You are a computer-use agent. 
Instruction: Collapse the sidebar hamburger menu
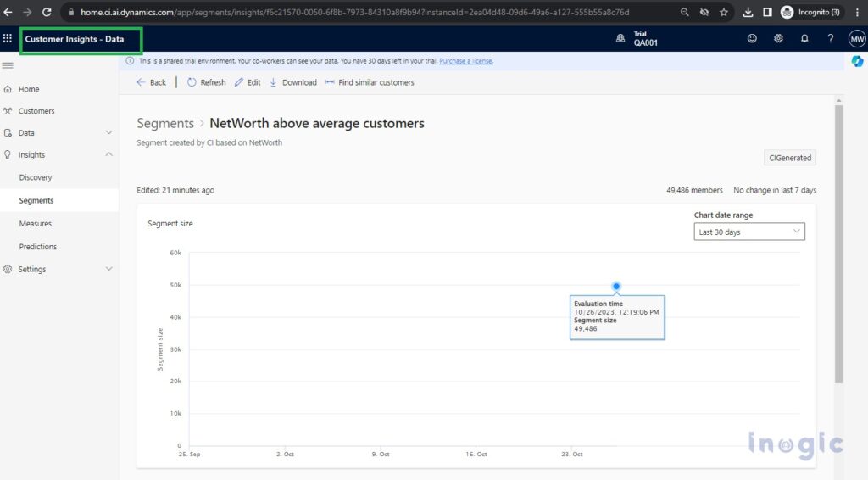pos(7,65)
